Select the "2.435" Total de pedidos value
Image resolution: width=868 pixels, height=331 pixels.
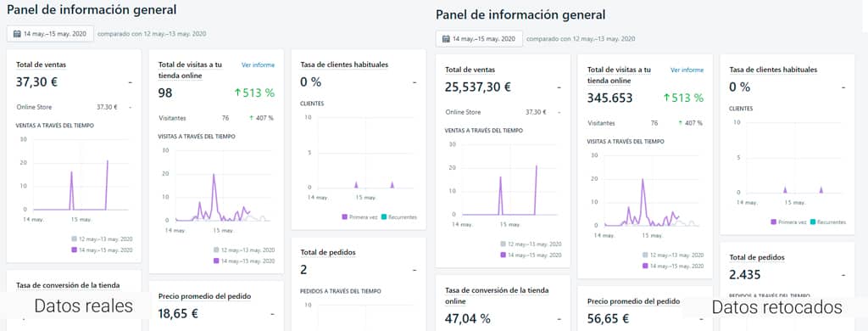[745, 274]
